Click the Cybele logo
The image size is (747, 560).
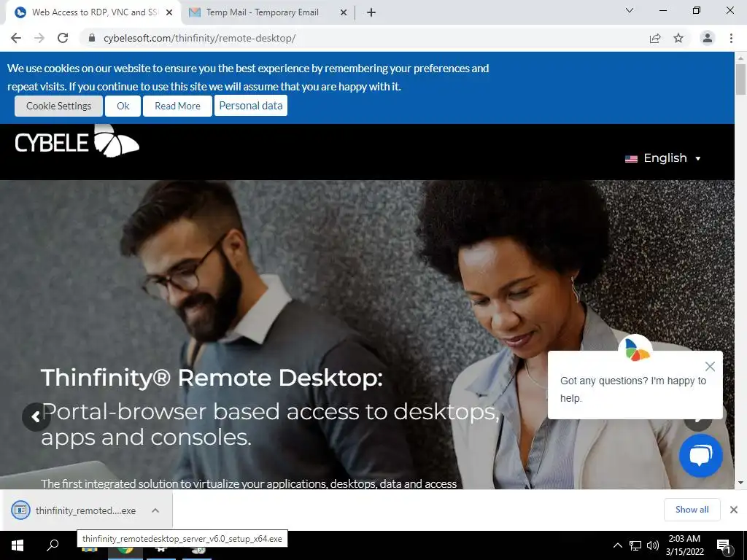click(77, 141)
